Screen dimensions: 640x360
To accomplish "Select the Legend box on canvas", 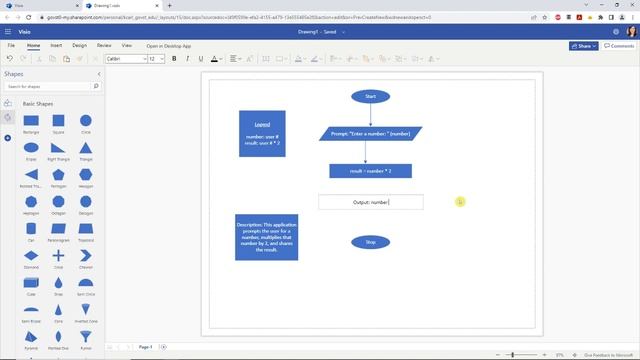I will click(x=262, y=133).
